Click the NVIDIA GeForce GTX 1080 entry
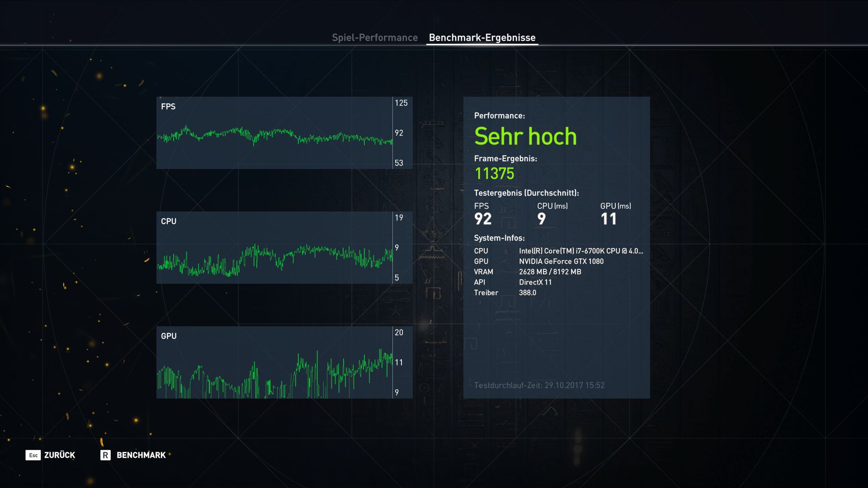This screenshot has height=488, width=868. (x=561, y=261)
